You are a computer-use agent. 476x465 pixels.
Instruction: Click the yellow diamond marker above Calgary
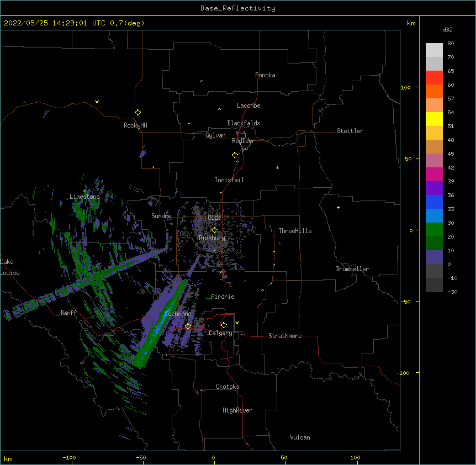pyautogui.click(x=224, y=325)
